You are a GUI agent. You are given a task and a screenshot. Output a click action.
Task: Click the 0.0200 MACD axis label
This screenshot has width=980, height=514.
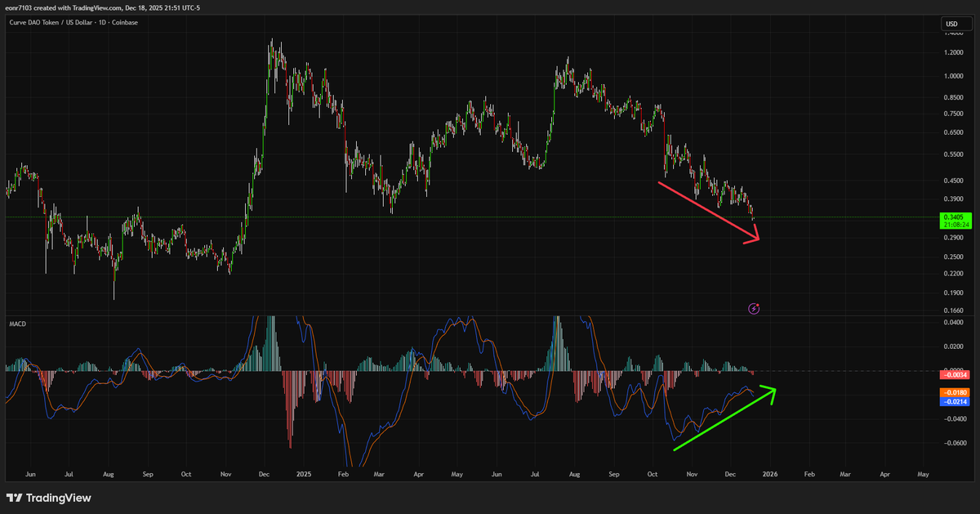coord(952,346)
